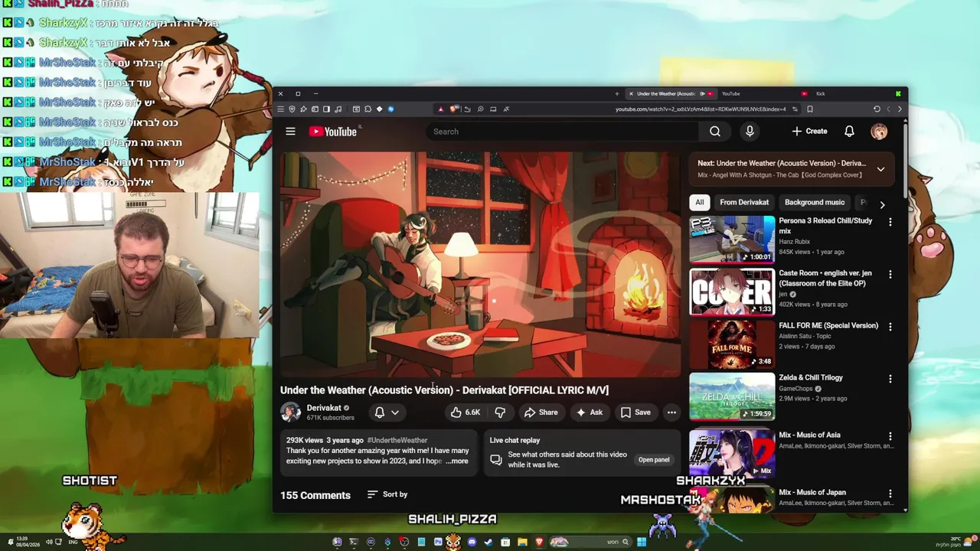Screen dimensions: 980x551
Task: Open the Derivakat channel name link
Action: pyautogui.click(x=324, y=408)
